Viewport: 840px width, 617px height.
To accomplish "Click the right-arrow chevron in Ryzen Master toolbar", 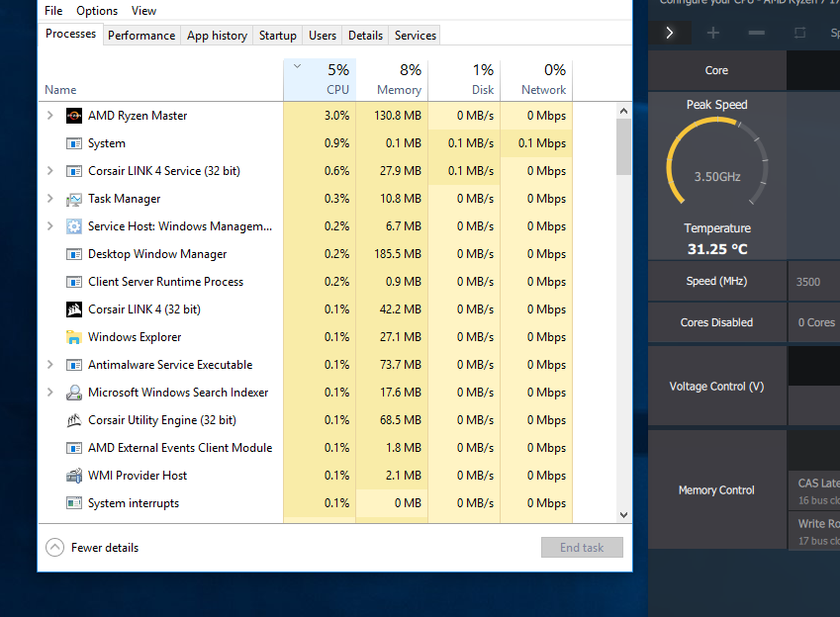I will click(670, 33).
